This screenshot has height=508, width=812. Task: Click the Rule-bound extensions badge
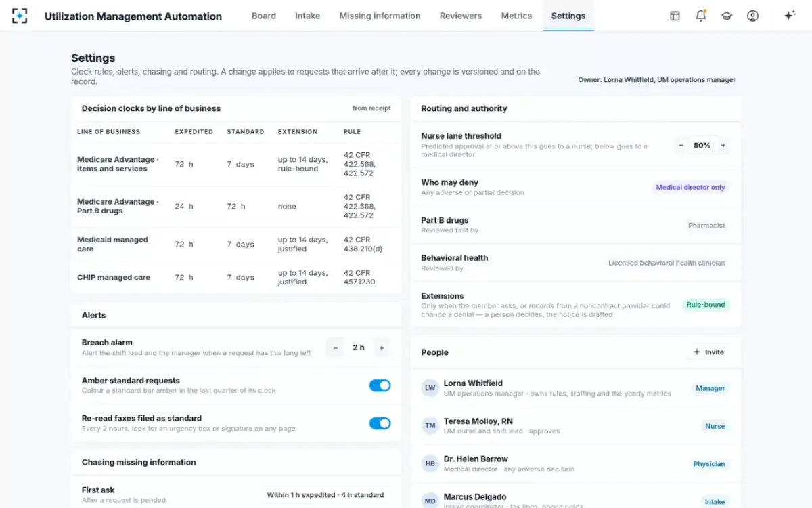pos(706,305)
